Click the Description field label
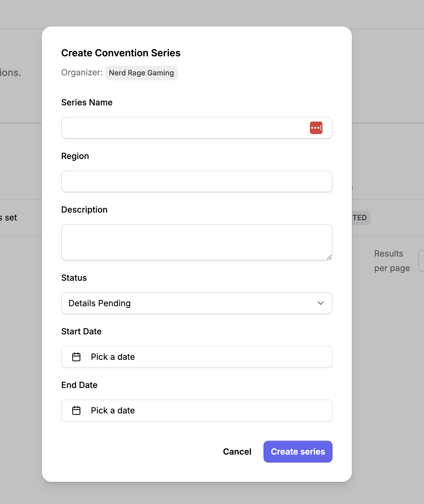Screen dimensions: 424x504 (x=84, y=210)
